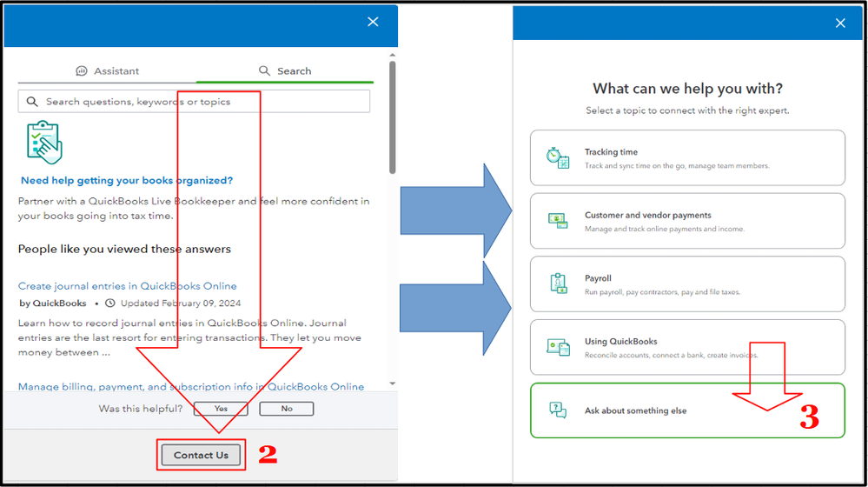
Task: Click the 'Ask about something else' chat icon
Action: pyautogui.click(x=558, y=410)
